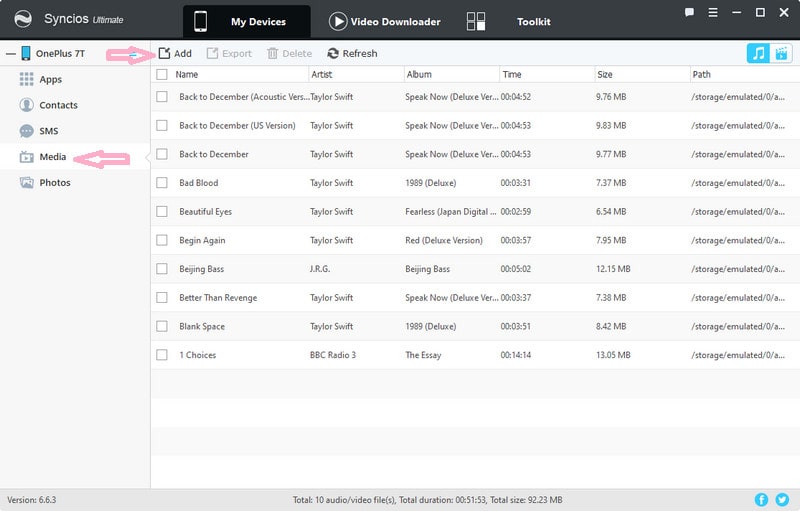Viewport: 800px width, 511px height.
Task: Check the Blank Space row checkbox
Action: [x=162, y=326]
